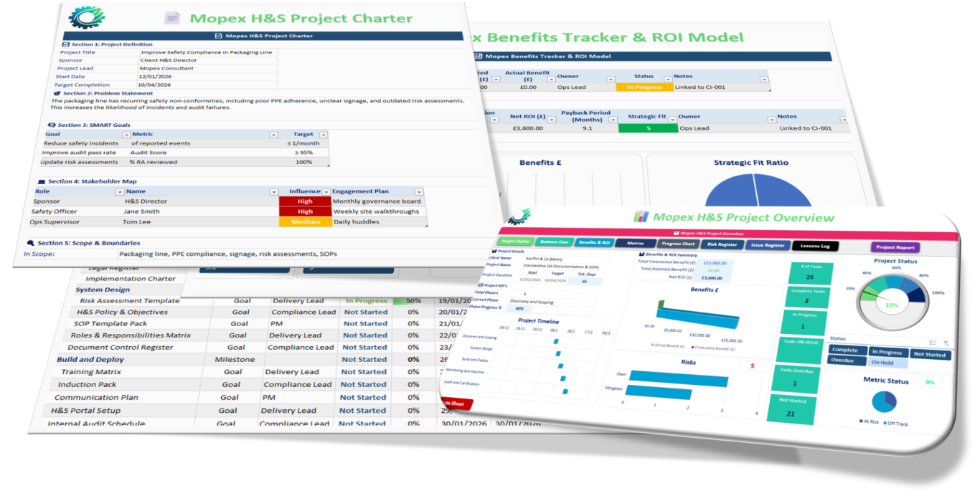Click the document icon beside Project Charter title
Screen dimensions: 980x501
[x=172, y=18]
